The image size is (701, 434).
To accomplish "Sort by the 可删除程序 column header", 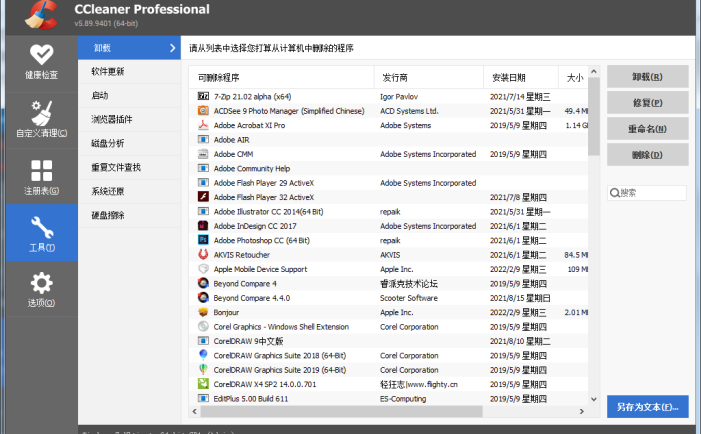I will pos(281,78).
